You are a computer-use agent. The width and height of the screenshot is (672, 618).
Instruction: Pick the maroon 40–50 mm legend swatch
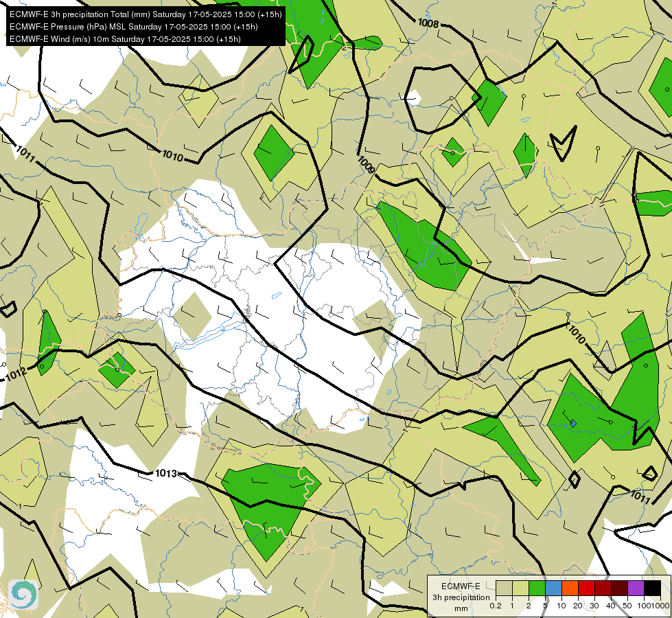click(619, 588)
